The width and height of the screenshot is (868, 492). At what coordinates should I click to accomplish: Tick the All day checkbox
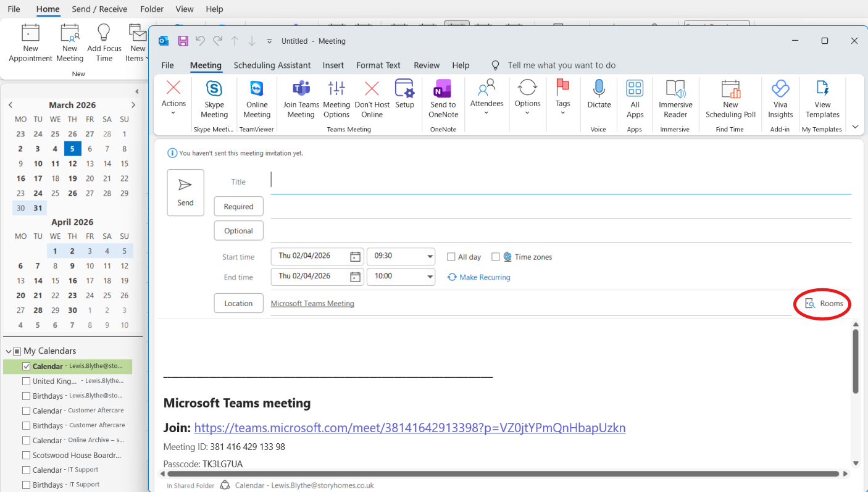coord(451,257)
